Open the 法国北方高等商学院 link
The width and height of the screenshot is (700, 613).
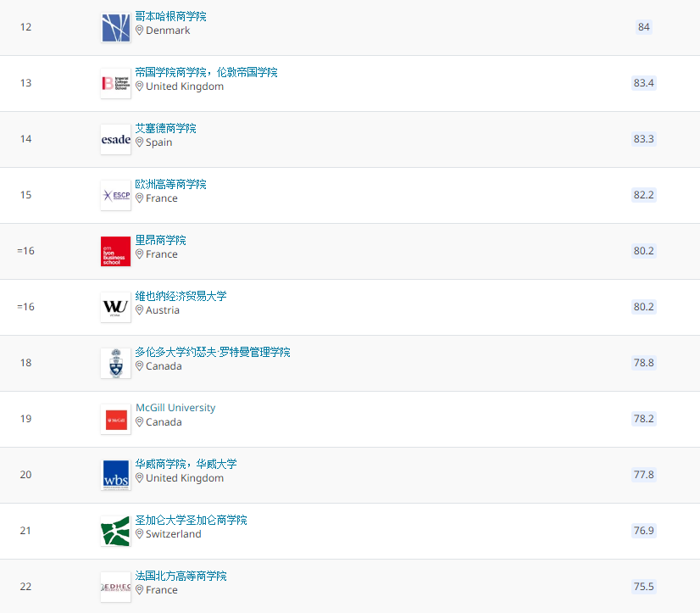coord(181,576)
